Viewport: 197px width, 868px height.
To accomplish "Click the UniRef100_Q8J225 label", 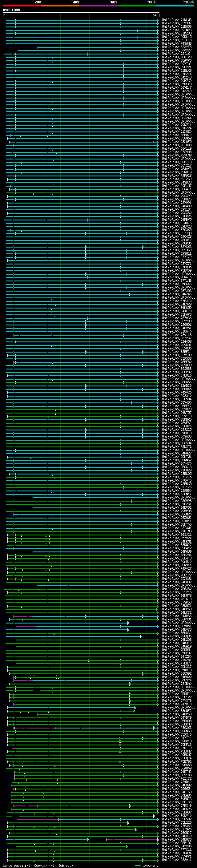I will [x=177, y=430].
